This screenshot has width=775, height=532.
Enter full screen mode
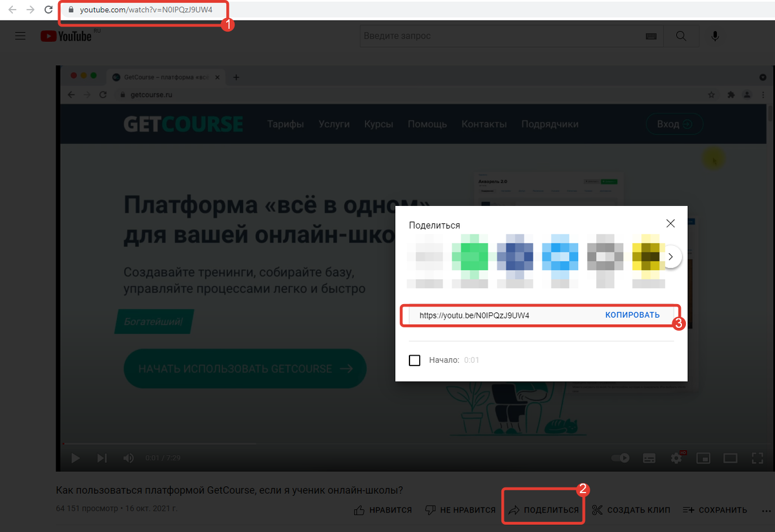click(x=758, y=458)
